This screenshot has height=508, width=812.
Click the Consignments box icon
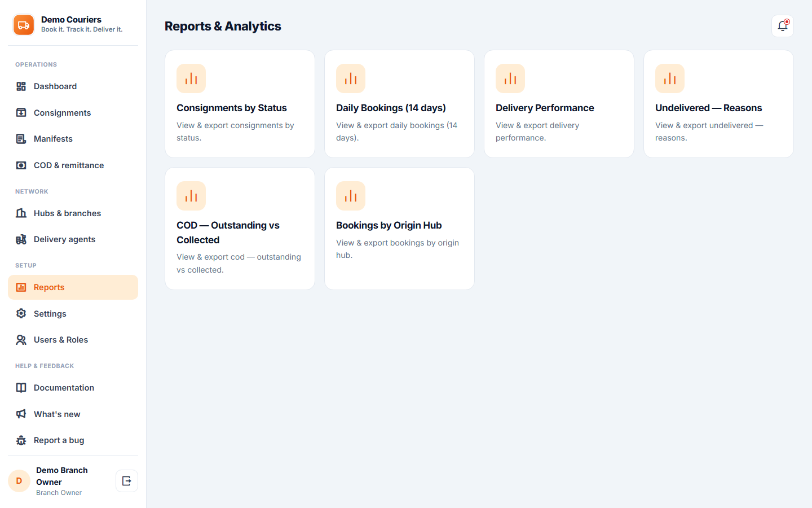tap(21, 113)
